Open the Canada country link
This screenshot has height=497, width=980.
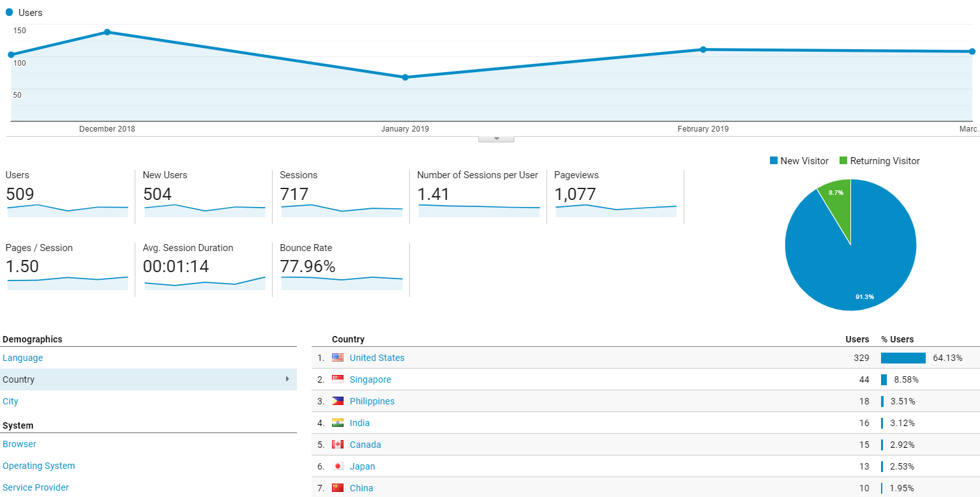tap(365, 445)
